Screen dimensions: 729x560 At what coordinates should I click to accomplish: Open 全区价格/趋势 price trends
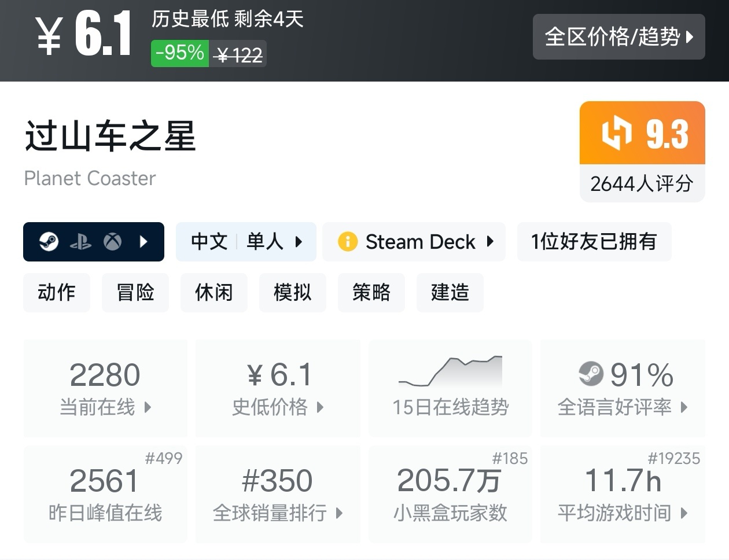618,37
